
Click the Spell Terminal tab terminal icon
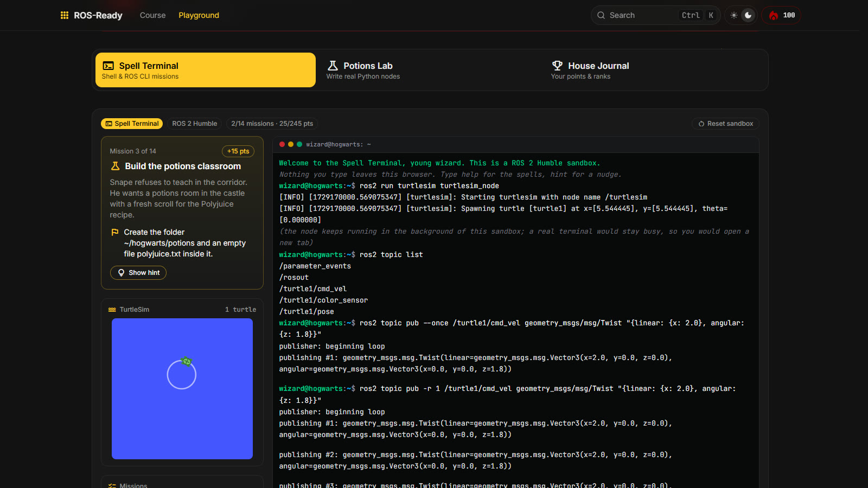[108, 66]
